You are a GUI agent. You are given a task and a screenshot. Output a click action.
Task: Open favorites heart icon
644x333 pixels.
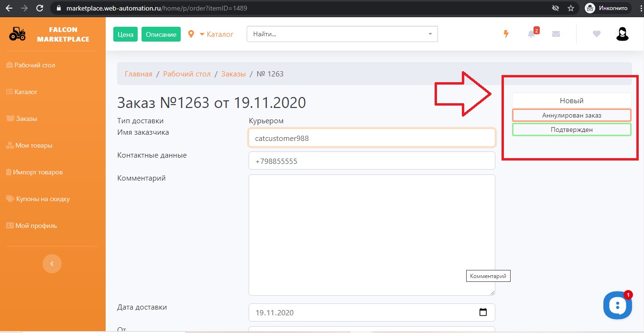(x=596, y=34)
